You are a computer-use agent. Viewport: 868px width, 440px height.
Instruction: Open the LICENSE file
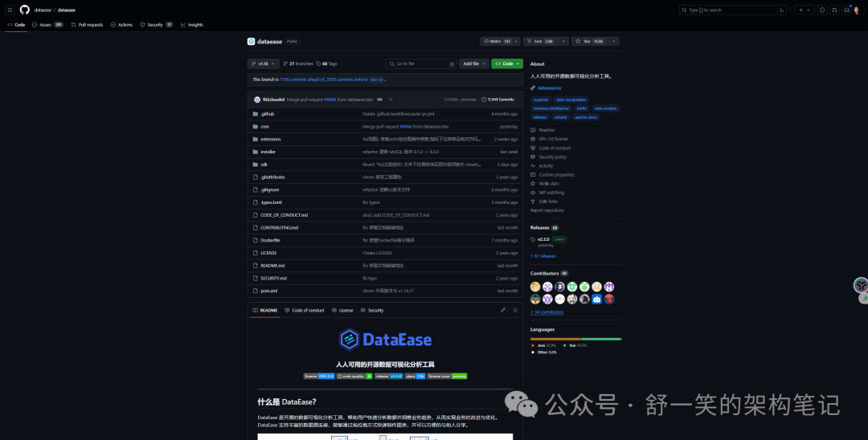click(268, 253)
